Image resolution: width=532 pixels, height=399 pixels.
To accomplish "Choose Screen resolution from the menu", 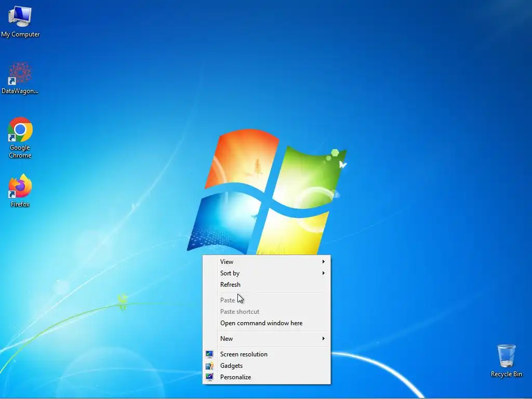I will (x=267, y=354).
